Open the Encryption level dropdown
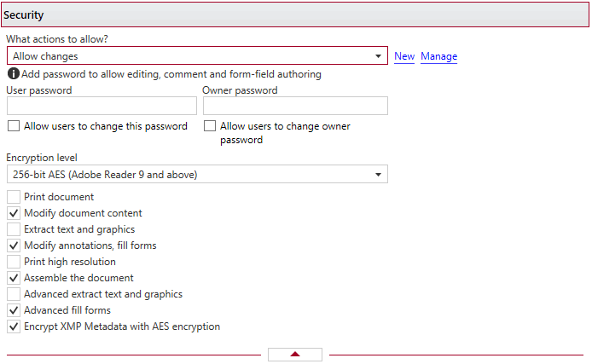Screen dimensions: 592x364 coord(197,174)
